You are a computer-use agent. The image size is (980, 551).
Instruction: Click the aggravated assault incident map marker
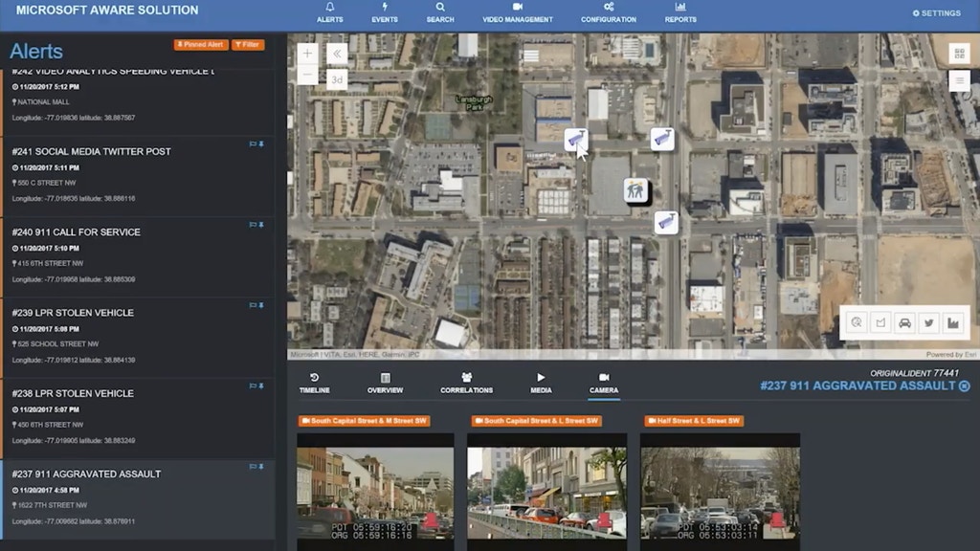(635, 190)
